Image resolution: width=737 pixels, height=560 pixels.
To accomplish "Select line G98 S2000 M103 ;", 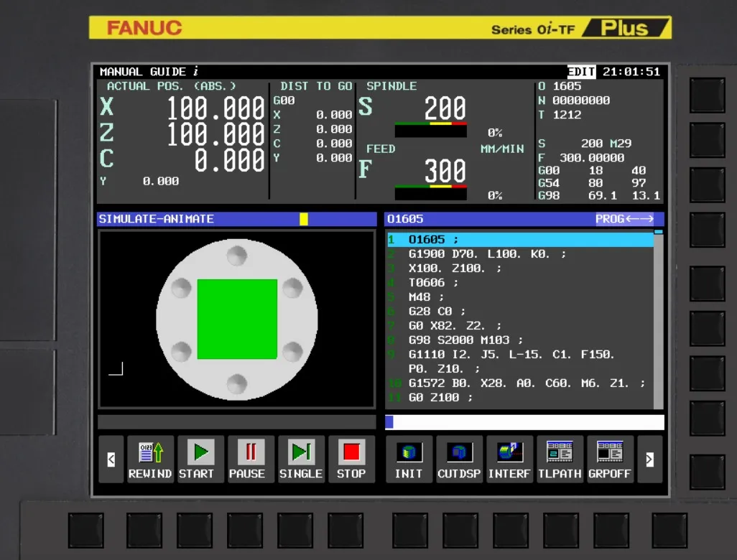I will [x=520, y=340].
